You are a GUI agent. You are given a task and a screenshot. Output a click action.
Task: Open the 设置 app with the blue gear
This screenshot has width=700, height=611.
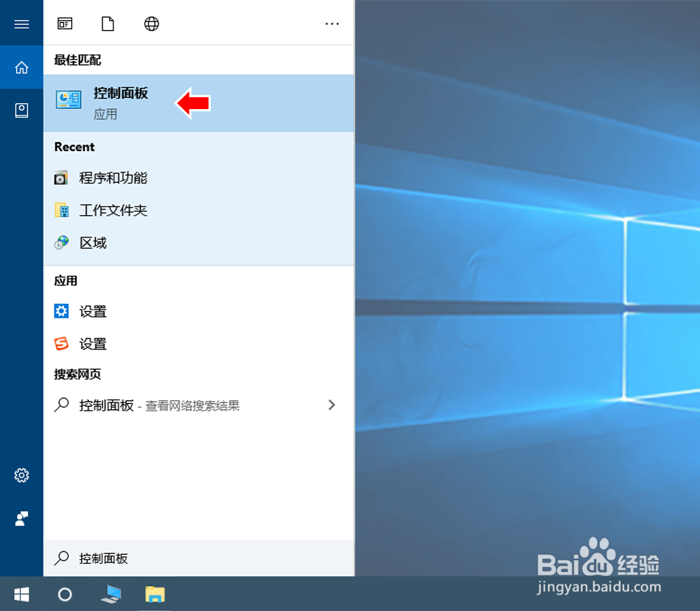(199, 311)
